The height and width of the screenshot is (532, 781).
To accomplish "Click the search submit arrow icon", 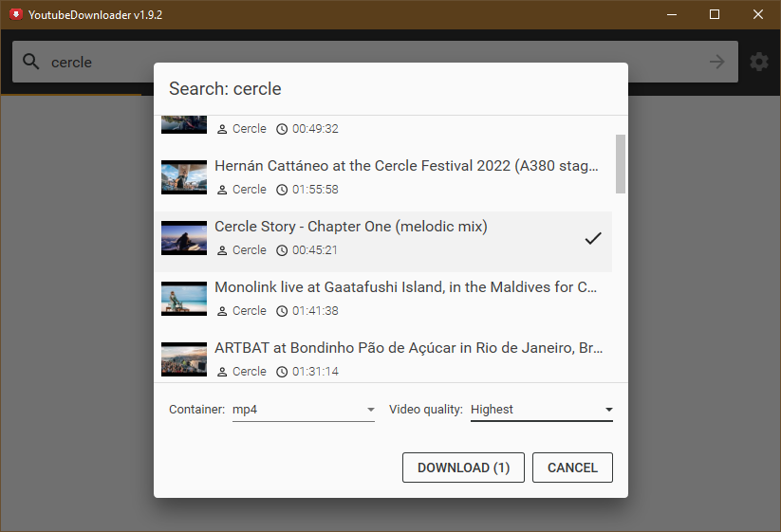I will 716,62.
